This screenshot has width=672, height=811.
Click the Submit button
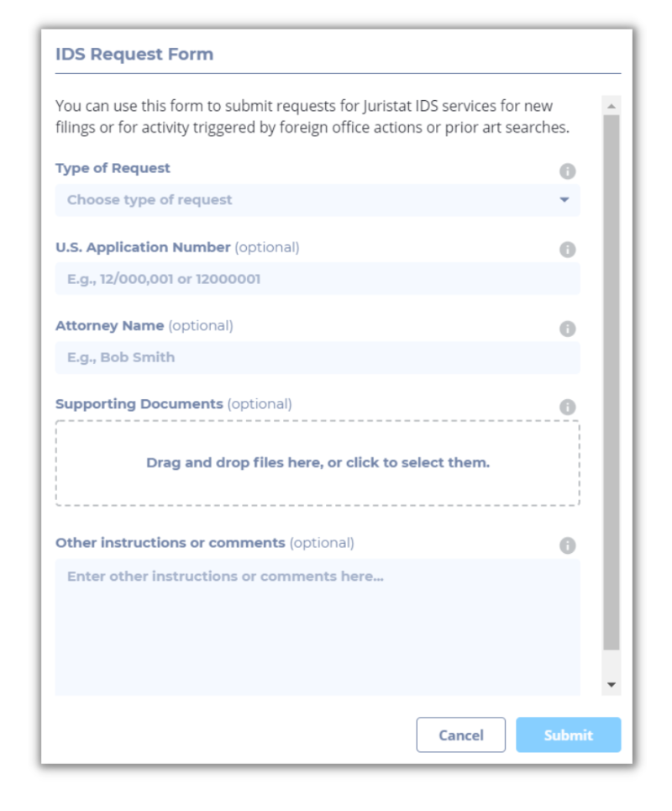tap(568, 735)
